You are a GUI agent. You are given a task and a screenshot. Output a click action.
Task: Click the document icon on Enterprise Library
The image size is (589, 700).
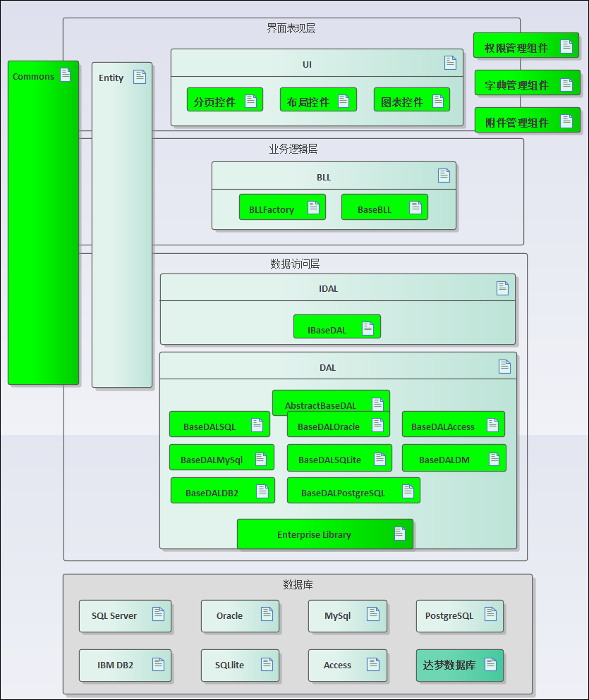(x=400, y=534)
